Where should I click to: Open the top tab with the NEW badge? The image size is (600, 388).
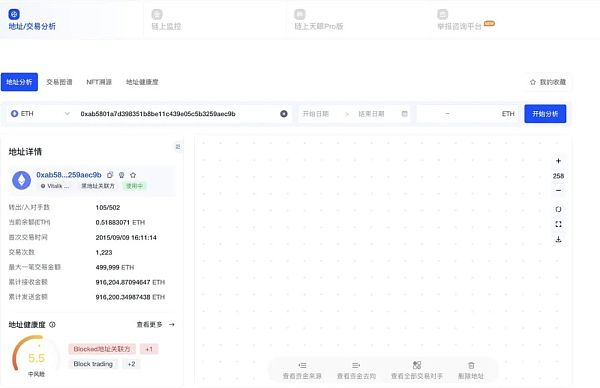[x=466, y=20]
